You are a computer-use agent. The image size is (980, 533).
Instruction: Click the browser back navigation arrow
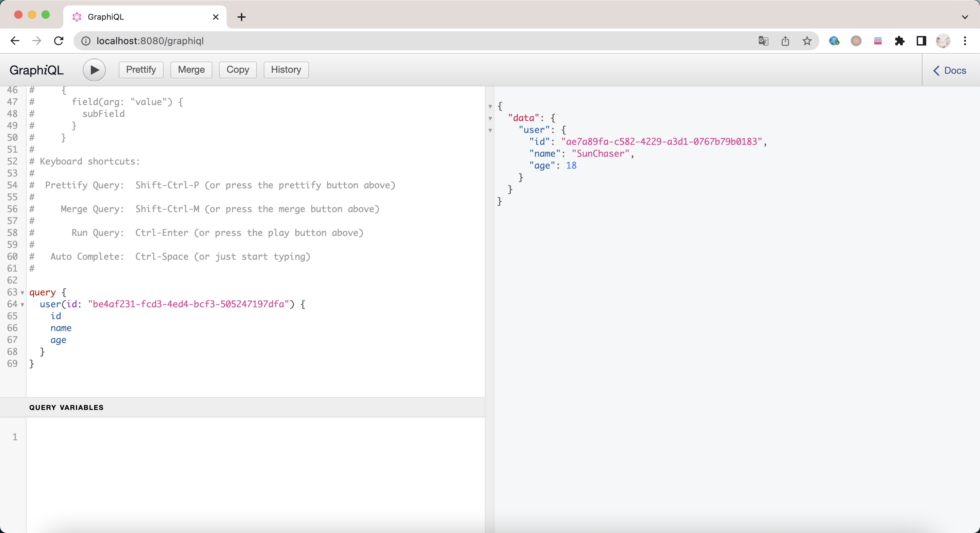click(x=14, y=41)
